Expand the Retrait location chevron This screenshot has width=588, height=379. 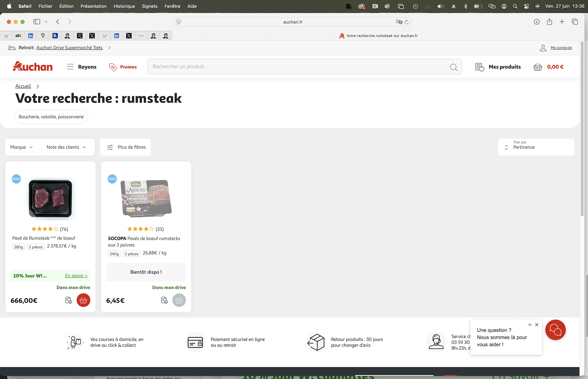tap(109, 48)
